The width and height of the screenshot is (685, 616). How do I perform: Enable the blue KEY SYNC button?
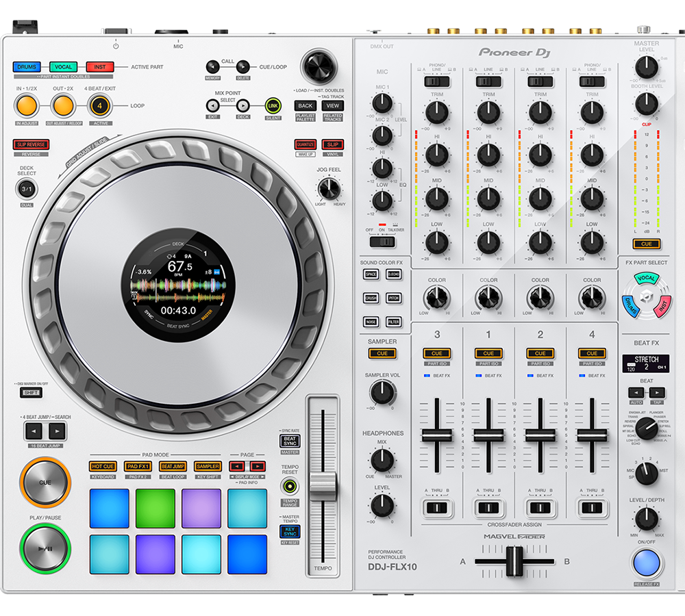click(290, 532)
